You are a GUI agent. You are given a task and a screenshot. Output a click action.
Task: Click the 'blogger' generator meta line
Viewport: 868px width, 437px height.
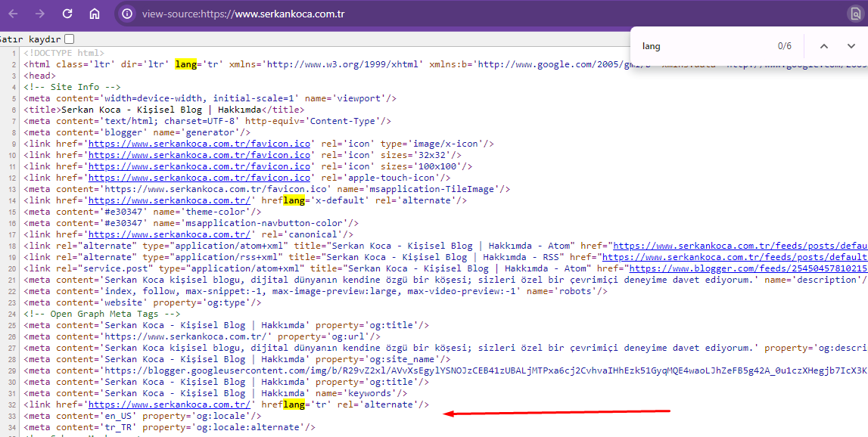pos(137,132)
